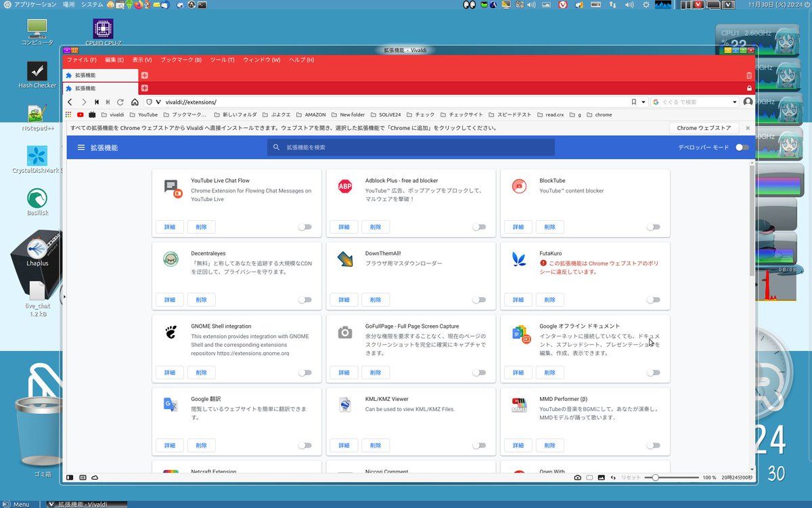Screen dimensions: 812x508
Task: Click the Menu button in bottom taskbar
Action: 17,504
